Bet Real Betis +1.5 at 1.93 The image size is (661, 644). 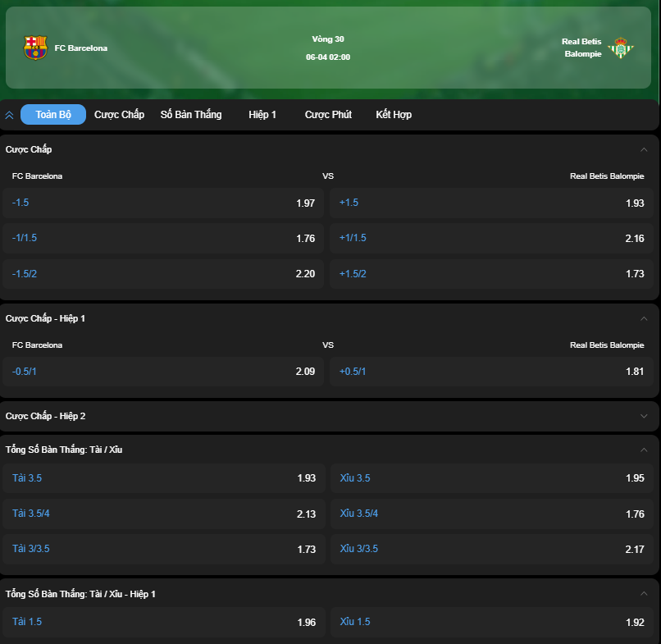(x=491, y=203)
